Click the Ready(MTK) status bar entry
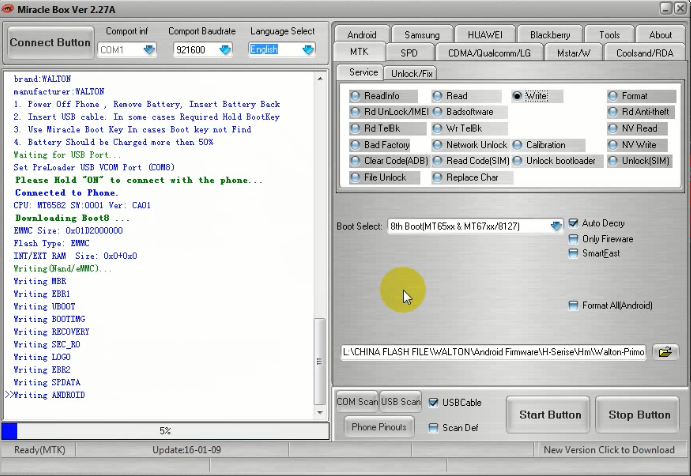Viewport: 691px width, 476px height. (x=40, y=450)
